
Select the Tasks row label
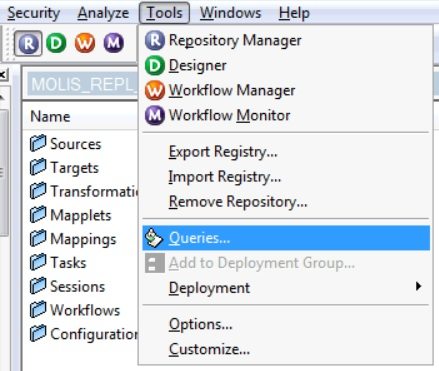[x=68, y=263]
